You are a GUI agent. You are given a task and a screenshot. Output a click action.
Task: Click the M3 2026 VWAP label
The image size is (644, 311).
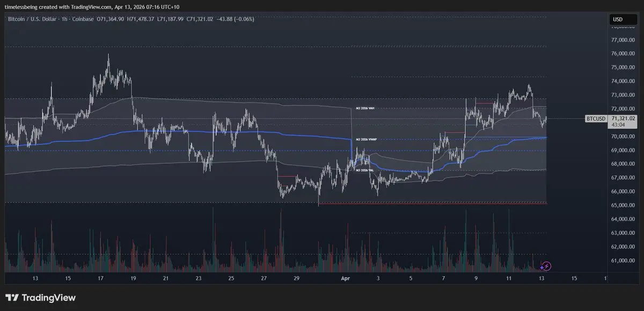366,139
